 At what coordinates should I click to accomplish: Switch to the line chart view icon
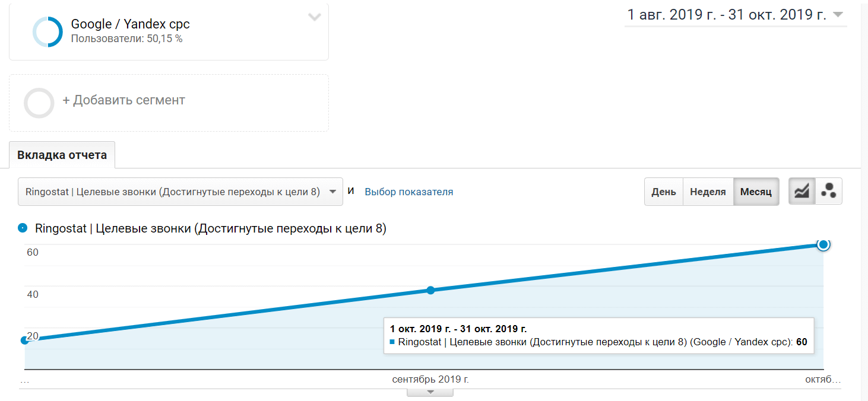click(x=802, y=191)
